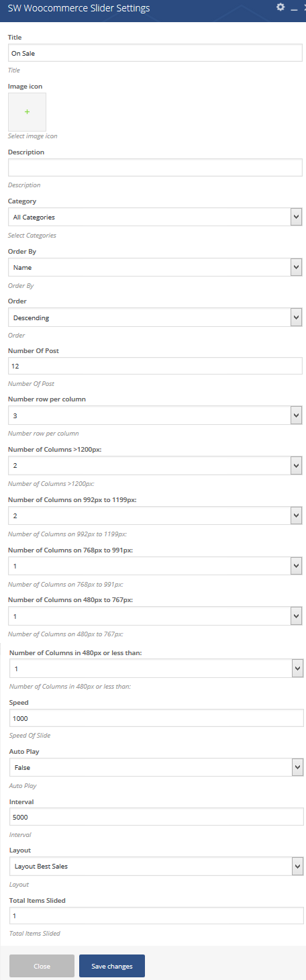Open the Order dropdown set to Descending
Viewport: 306px width, 980px height.
click(x=155, y=317)
